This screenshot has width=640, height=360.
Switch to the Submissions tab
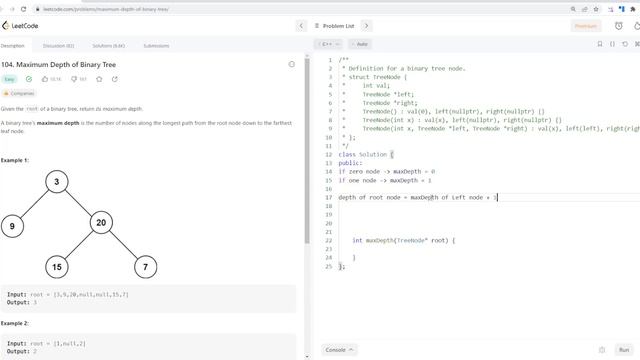tap(156, 46)
